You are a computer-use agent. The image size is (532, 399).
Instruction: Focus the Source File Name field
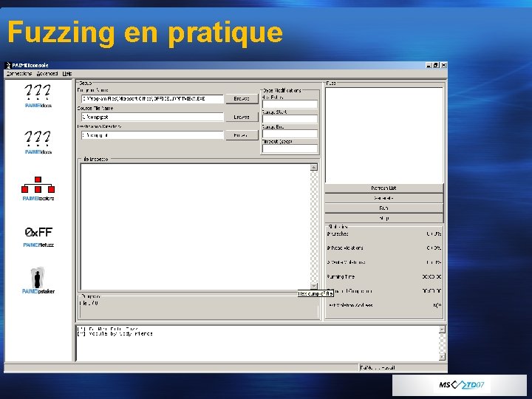tap(152, 117)
